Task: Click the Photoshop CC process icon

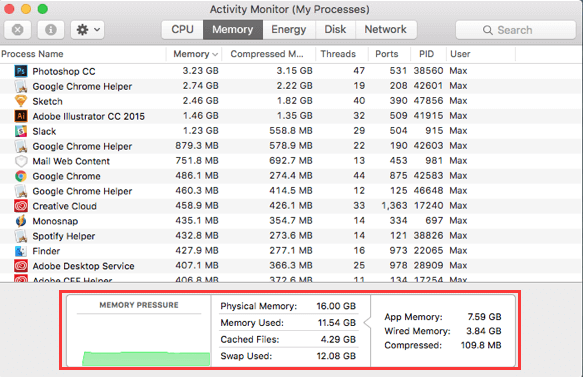Action: point(21,71)
